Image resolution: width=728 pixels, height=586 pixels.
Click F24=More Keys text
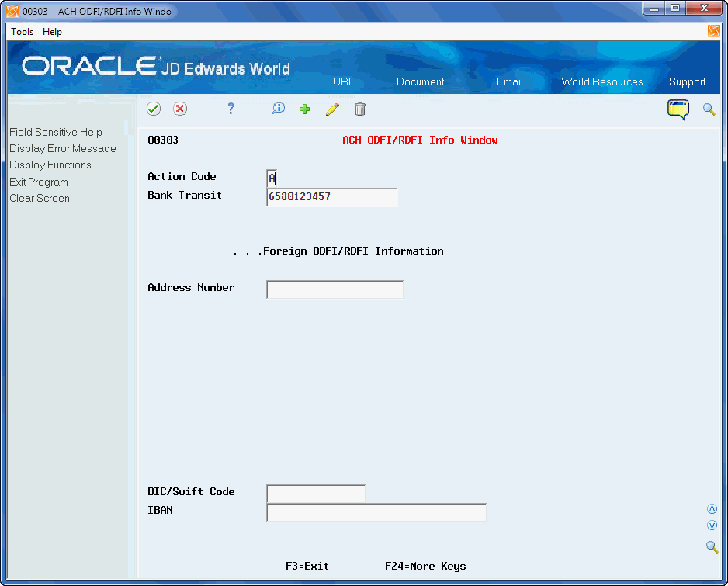(x=425, y=566)
